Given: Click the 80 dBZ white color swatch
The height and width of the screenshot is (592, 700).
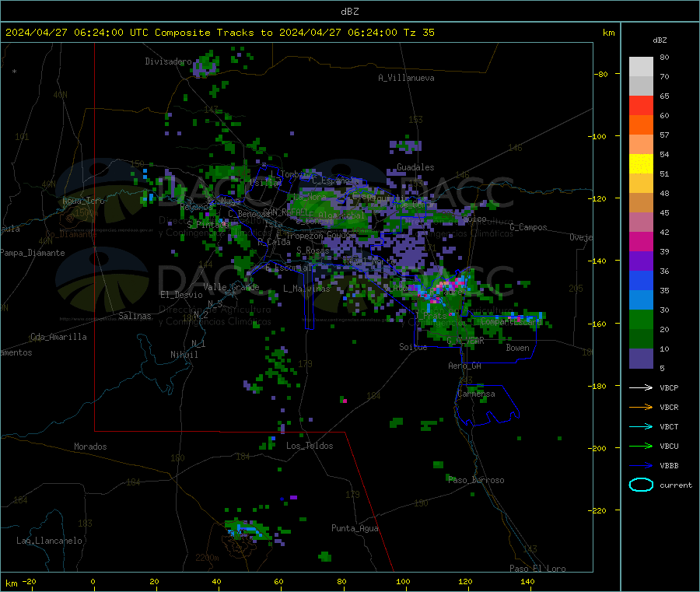Looking at the screenshot, I should [641, 67].
